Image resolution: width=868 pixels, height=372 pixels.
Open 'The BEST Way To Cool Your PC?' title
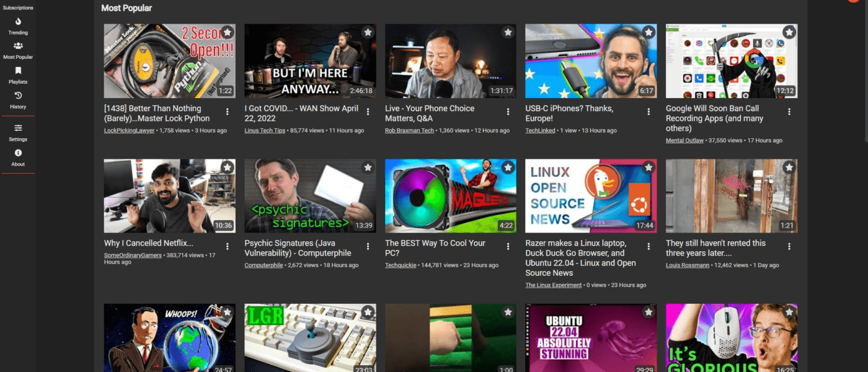pos(435,248)
